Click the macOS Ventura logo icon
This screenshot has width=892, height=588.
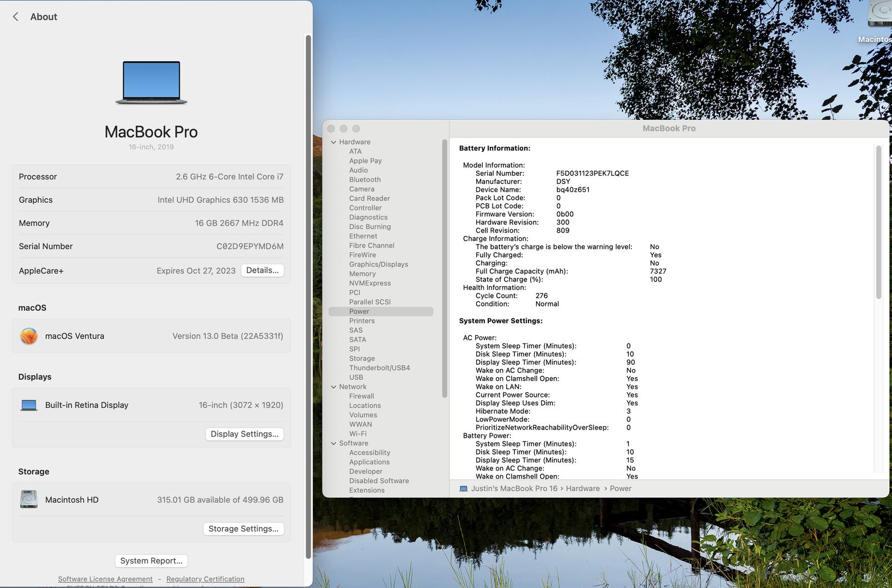coord(29,336)
